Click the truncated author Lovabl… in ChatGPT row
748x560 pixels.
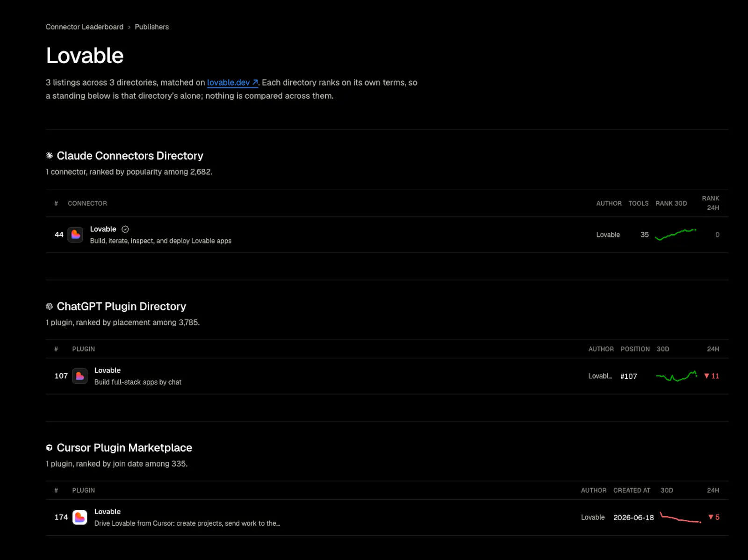tap(600, 376)
